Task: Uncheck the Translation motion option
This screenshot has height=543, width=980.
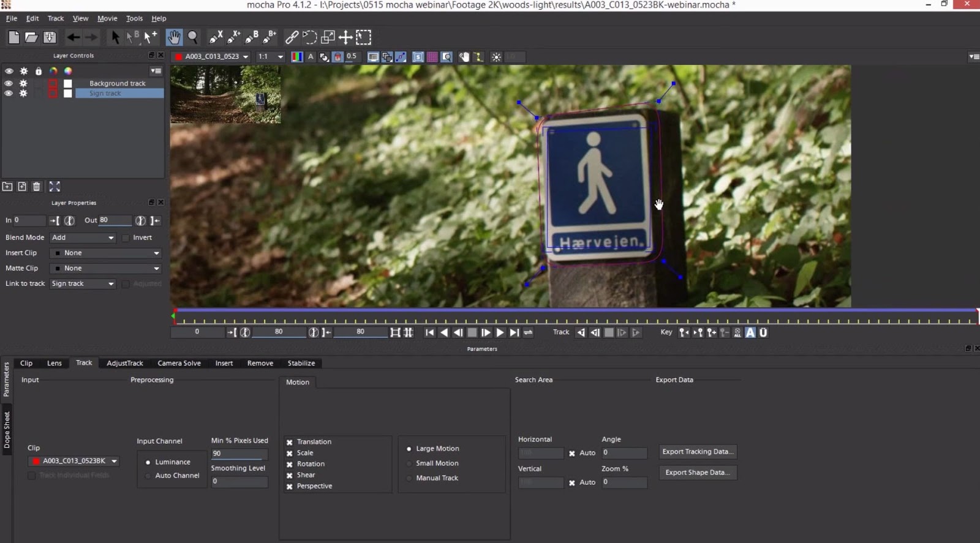Action: [x=289, y=442]
